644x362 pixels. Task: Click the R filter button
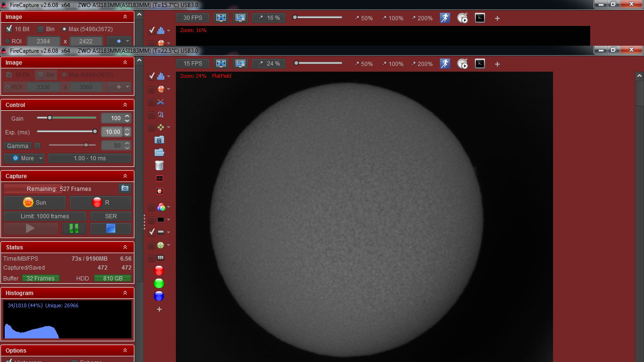pos(100,203)
